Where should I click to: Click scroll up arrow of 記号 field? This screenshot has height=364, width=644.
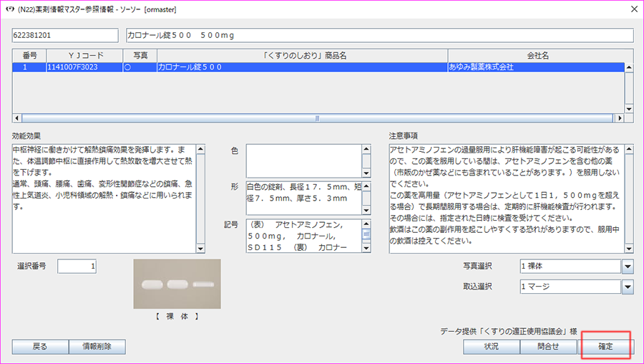tap(366, 224)
